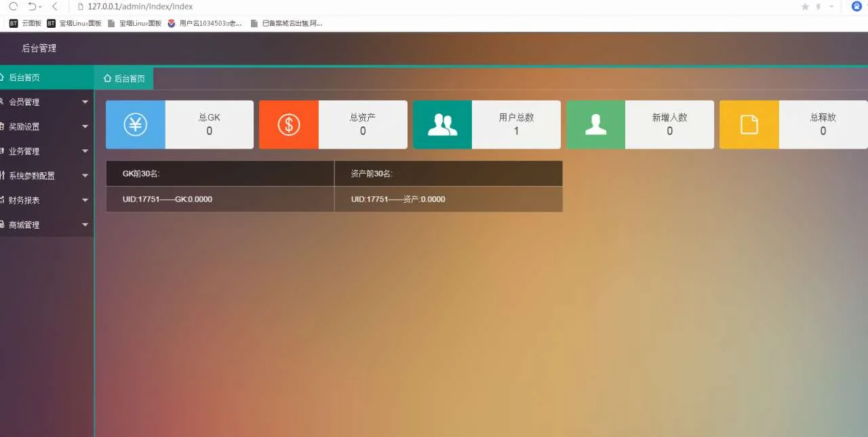Select 后台首页 in the sidebar

[24, 77]
